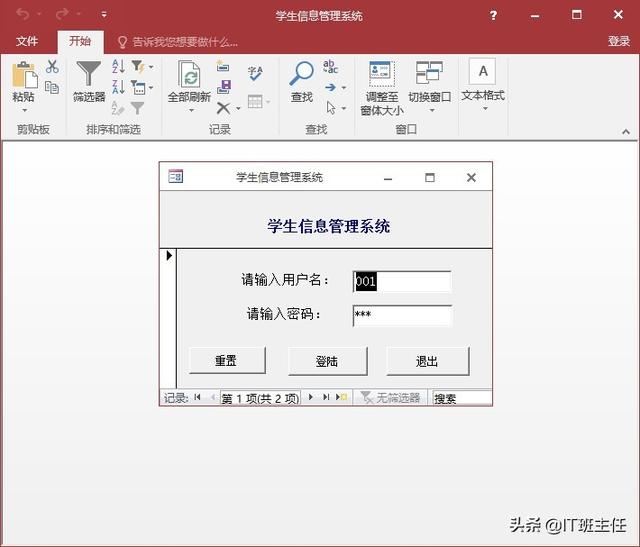Click the 全部刷新 refresh all icon
The height and width of the screenshot is (547, 640).
tap(189, 75)
